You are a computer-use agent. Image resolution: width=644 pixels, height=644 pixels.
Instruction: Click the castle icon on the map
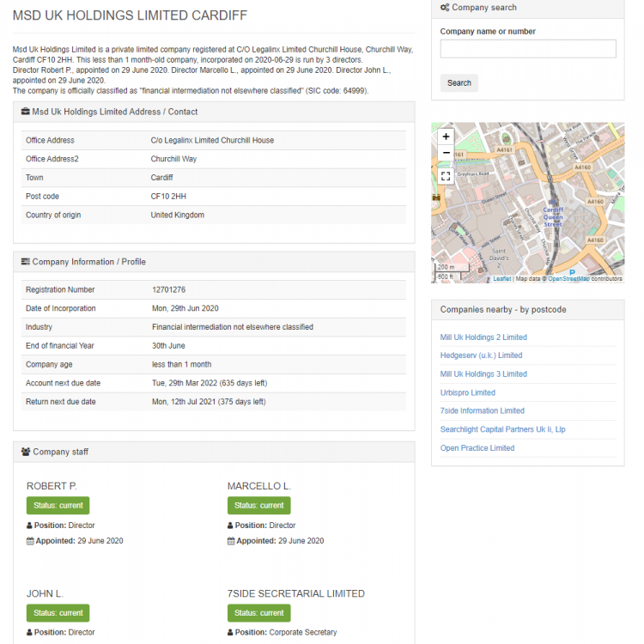coord(437,197)
